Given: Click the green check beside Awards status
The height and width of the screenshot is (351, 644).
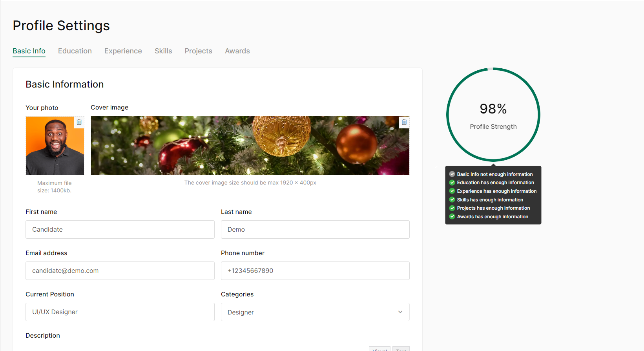Looking at the screenshot, I should [x=452, y=217].
